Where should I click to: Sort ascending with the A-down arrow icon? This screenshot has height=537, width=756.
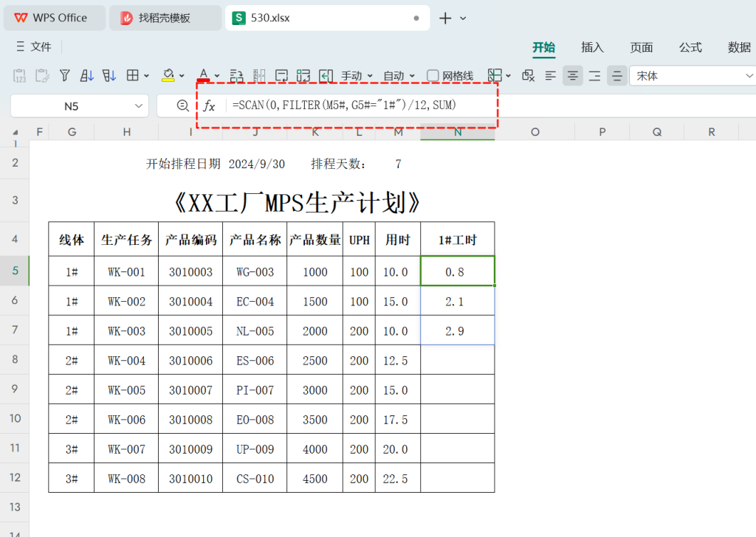[87, 76]
